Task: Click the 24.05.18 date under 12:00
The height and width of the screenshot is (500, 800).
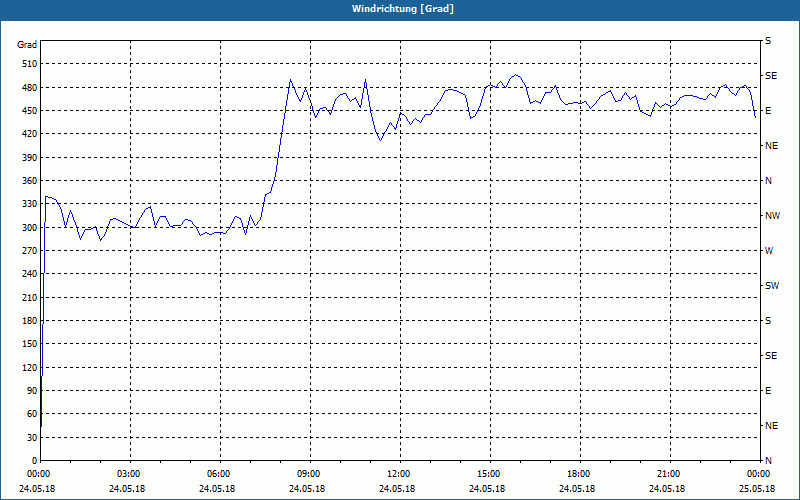Action: pos(397,489)
